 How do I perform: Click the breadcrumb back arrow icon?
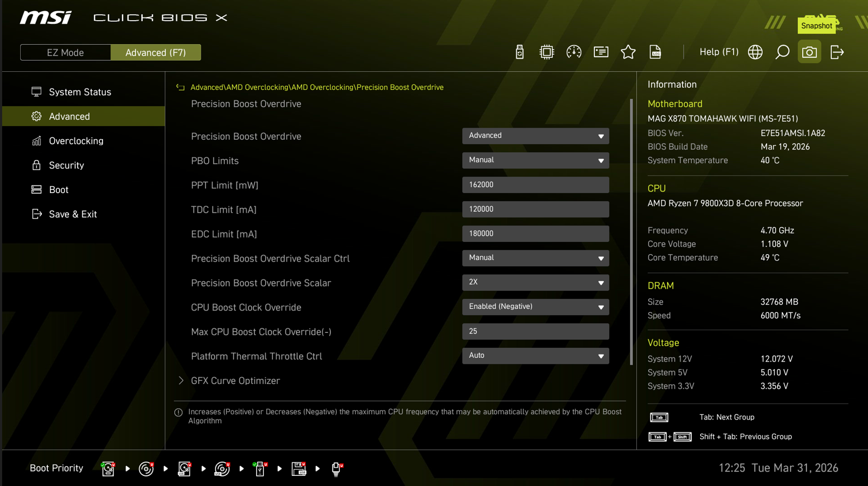(x=181, y=88)
